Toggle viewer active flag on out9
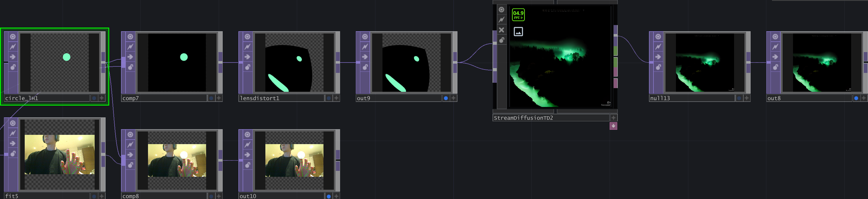 (364, 37)
